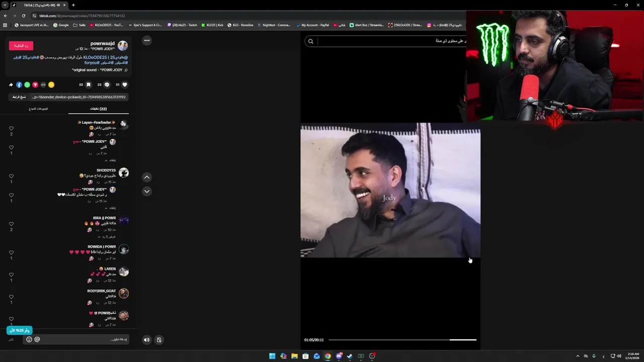Open Steam from taskbar
Viewport: 644px width, 362px height.
[x=350, y=356]
